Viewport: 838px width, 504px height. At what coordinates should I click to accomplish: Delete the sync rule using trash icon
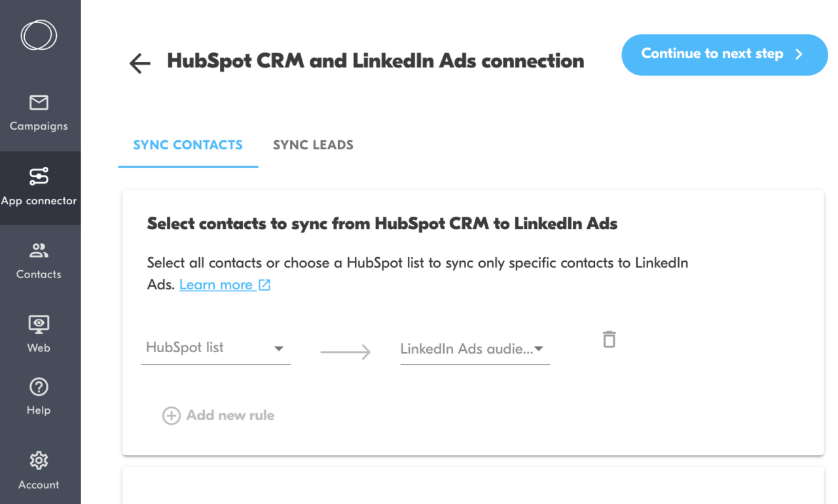click(609, 339)
